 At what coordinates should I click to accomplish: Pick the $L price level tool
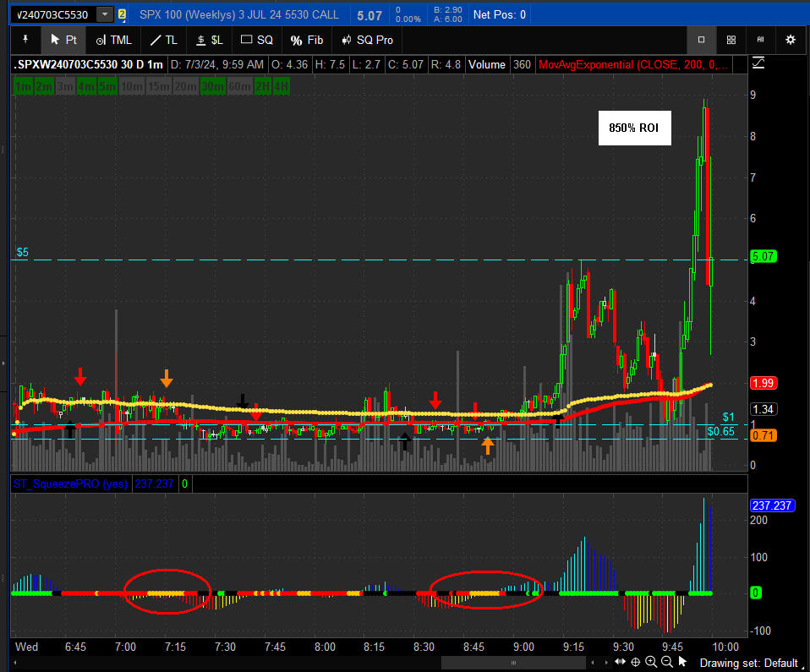pos(210,40)
